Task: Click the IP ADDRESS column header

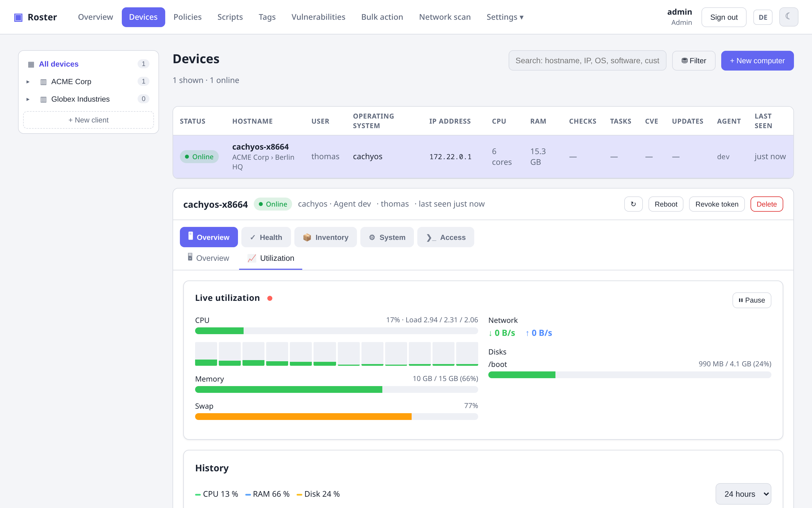Action: tap(450, 121)
